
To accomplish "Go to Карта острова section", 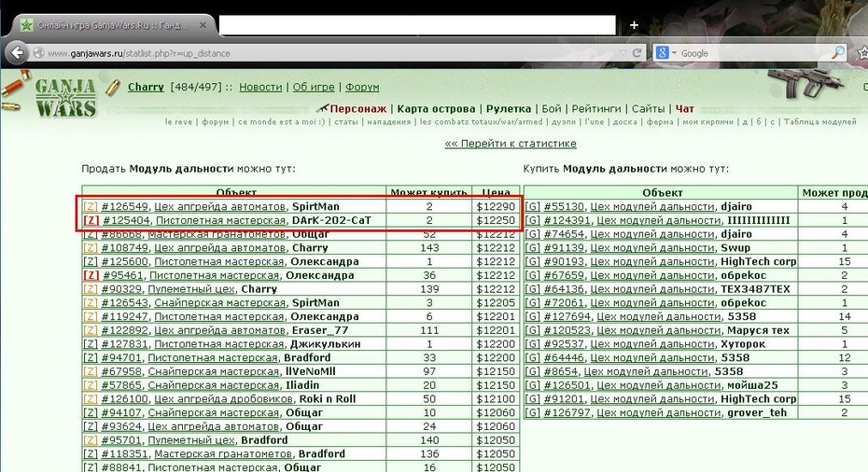I will [x=436, y=108].
